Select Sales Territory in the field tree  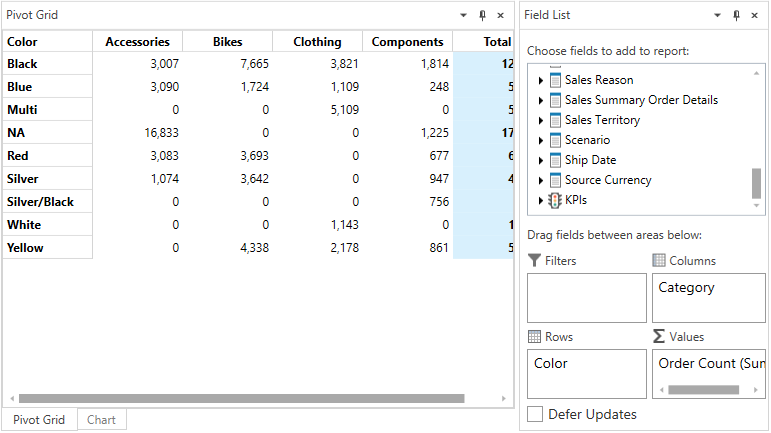[602, 120]
